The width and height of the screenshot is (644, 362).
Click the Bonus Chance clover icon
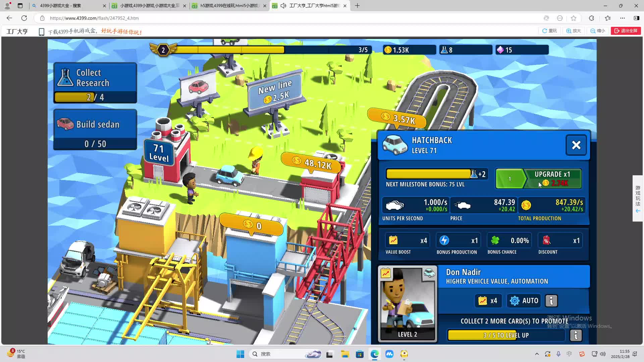point(495,241)
